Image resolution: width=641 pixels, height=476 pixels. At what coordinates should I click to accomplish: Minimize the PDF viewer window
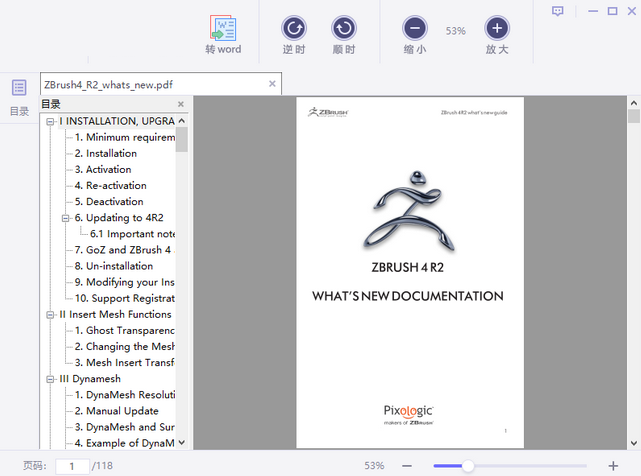click(593, 11)
